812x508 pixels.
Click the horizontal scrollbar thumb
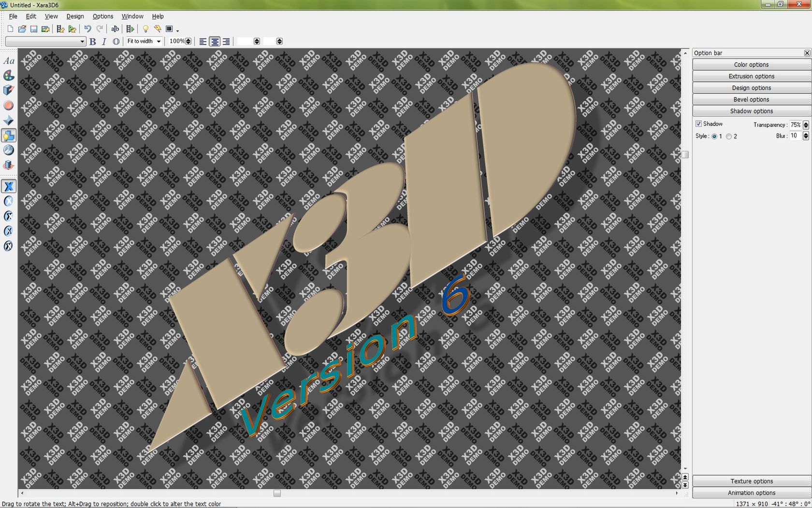pos(277,493)
